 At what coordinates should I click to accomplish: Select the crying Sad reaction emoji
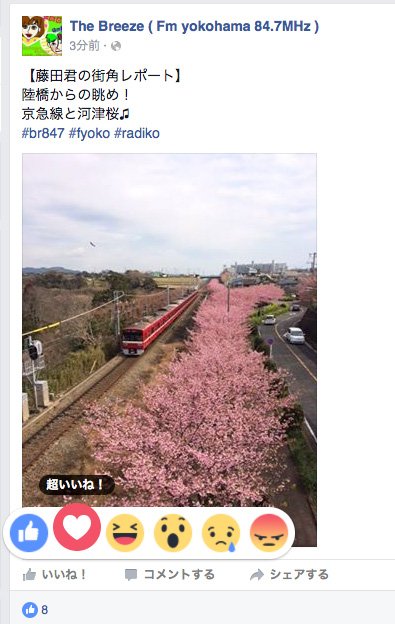pyautogui.click(x=221, y=533)
